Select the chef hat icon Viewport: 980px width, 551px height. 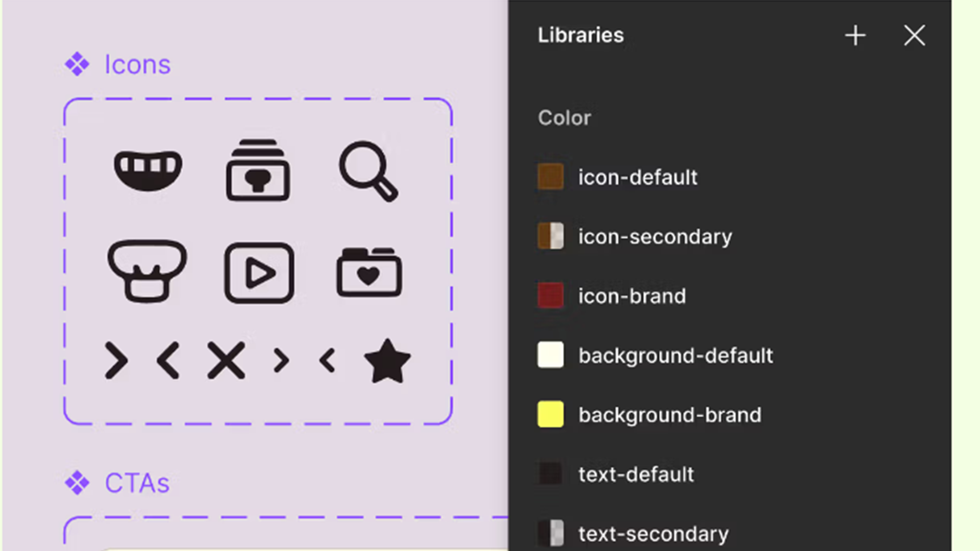[x=147, y=271]
